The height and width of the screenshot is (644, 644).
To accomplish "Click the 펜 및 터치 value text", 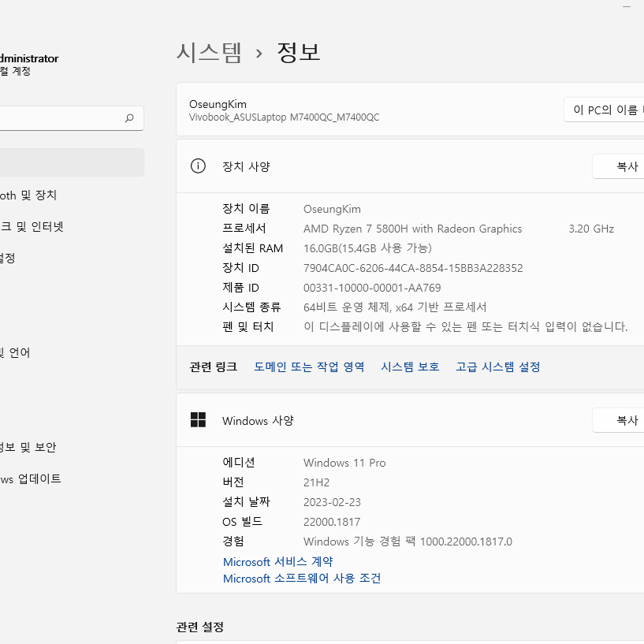I will point(465,326).
